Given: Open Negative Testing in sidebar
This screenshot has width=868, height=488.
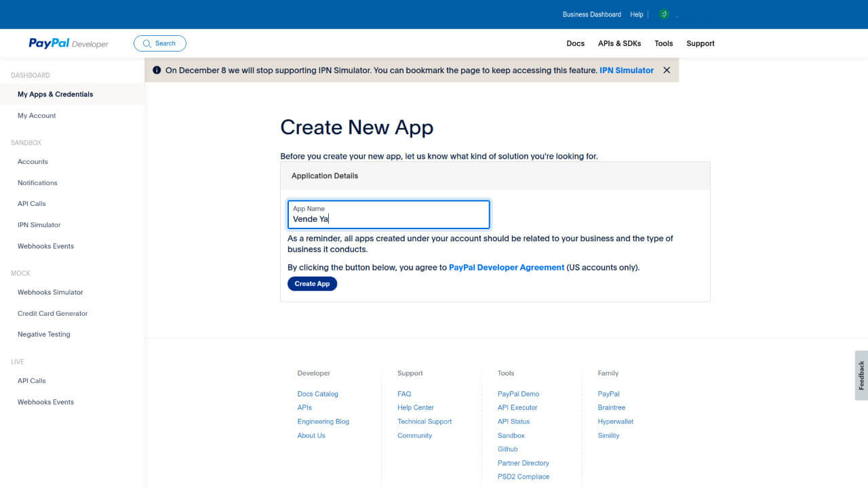Looking at the screenshot, I should tap(44, 334).
